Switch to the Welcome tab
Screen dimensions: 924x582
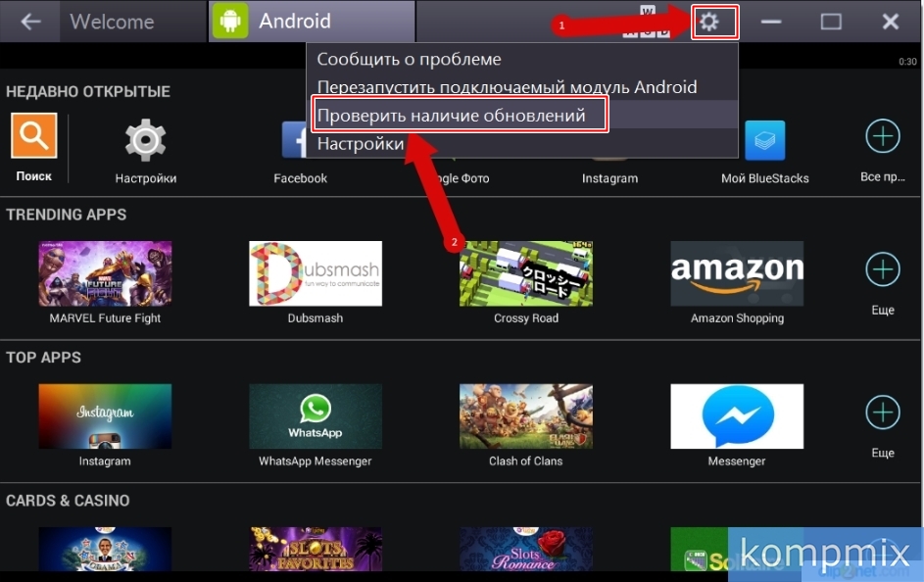[x=133, y=22]
